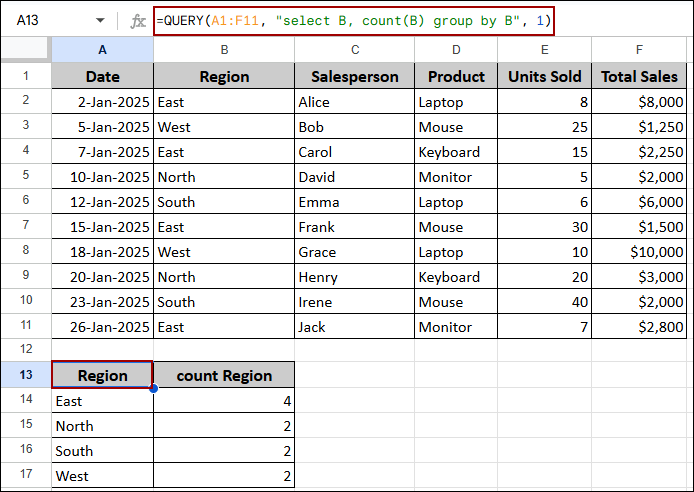
Task: Click the Frank cell
Action: [355, 227]
